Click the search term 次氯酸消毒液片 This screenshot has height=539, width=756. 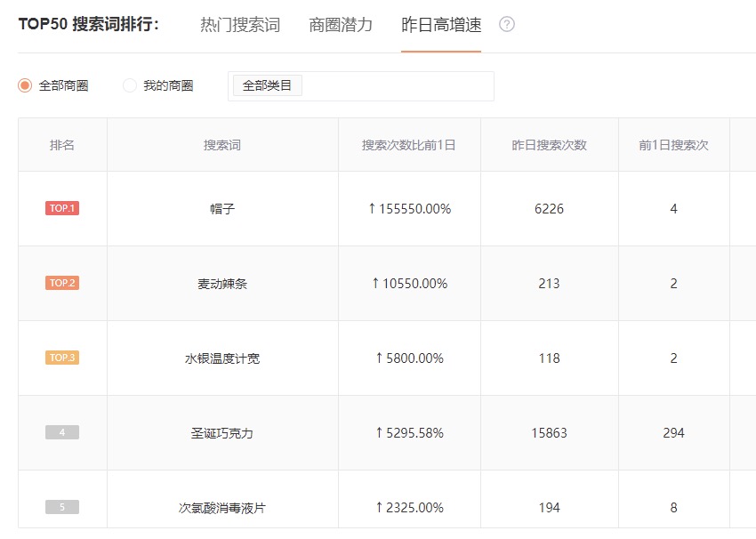[x=222, y=508]
